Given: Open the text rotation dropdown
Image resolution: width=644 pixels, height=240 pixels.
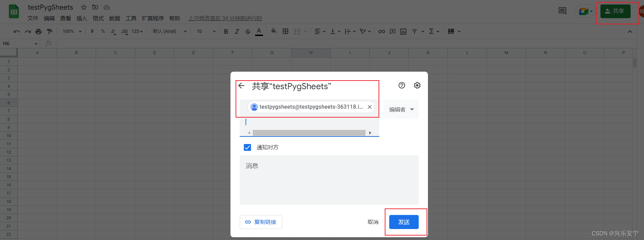Looking at the screenshot, I should click(x=365, y=32).
